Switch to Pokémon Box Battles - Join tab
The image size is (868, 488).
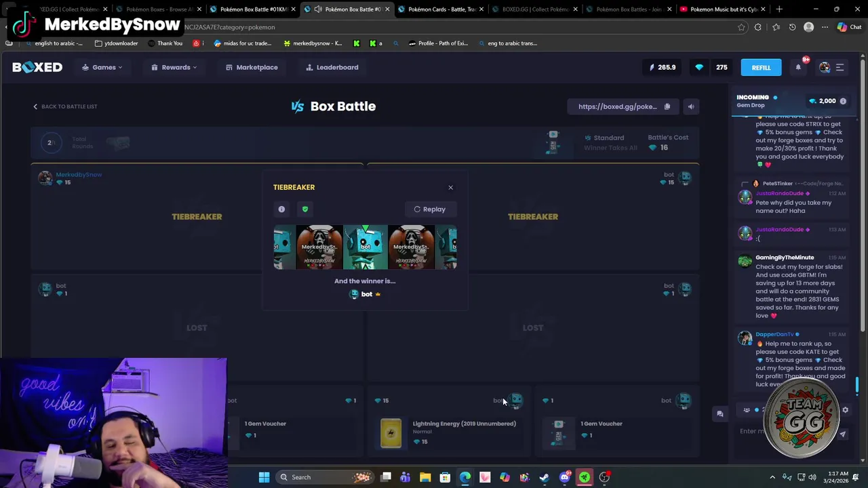click(629, 9)
